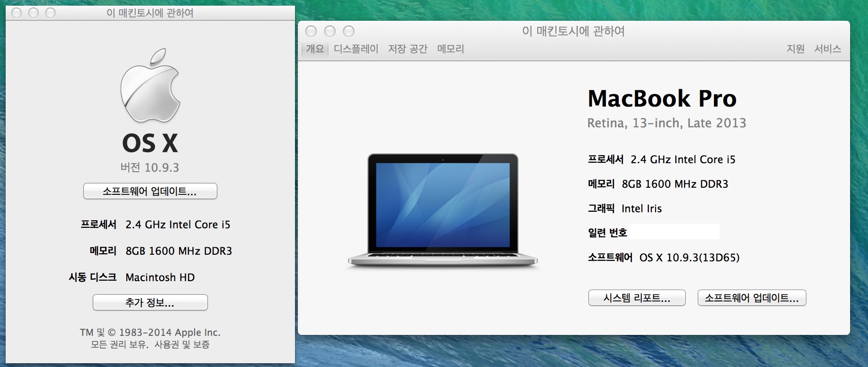Screen dimensions: 868x367
Task: Go to the 서비스 section
Action: 827,49
